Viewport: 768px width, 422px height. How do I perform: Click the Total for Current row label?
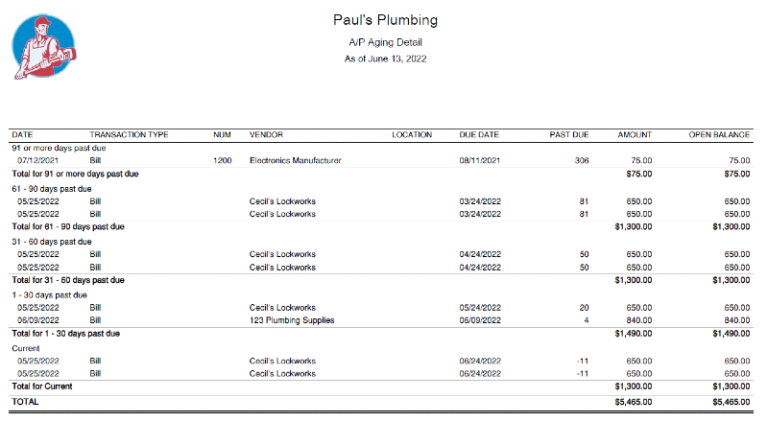pyautogui.click(x=42, y=385)
